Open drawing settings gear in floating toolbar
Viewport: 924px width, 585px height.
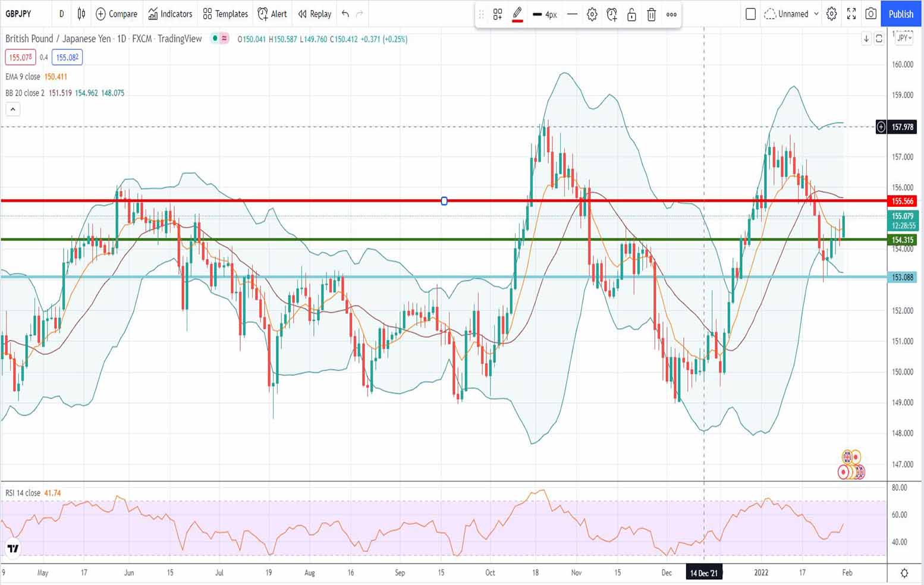[x=592, y=14]
